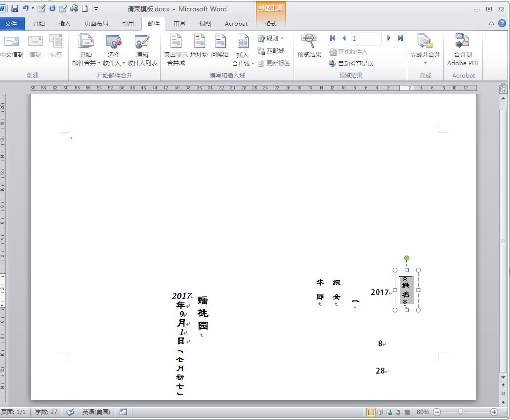Click 自动检查错误 button
The height and width of the screenshot is (420, 510).
pyautogui.click(x=351, y=63)
